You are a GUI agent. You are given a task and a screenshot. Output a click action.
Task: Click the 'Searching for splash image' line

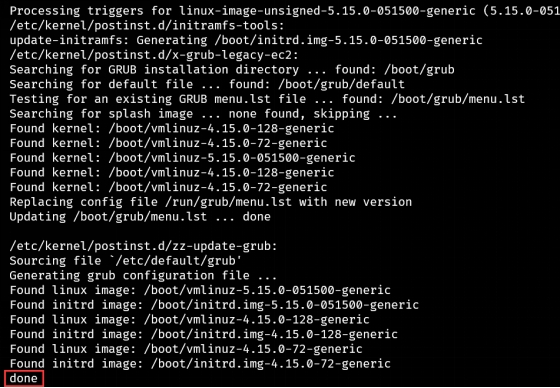click(x=203, y=114)
